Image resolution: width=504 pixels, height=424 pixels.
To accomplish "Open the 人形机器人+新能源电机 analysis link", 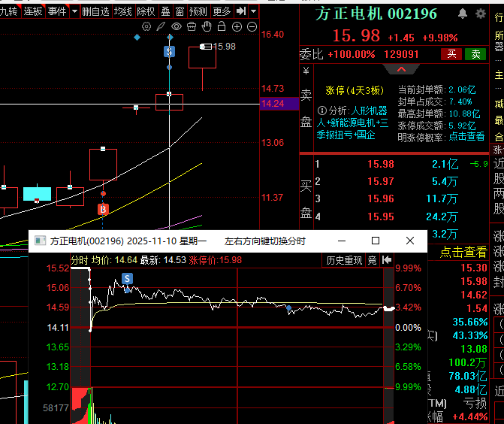I will [x=352, y=123].
